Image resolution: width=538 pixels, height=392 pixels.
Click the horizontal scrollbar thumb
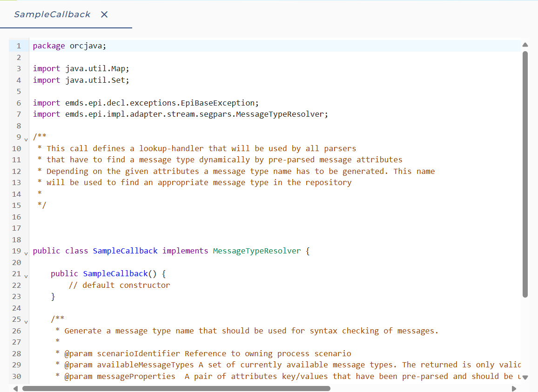coord(176,389)
